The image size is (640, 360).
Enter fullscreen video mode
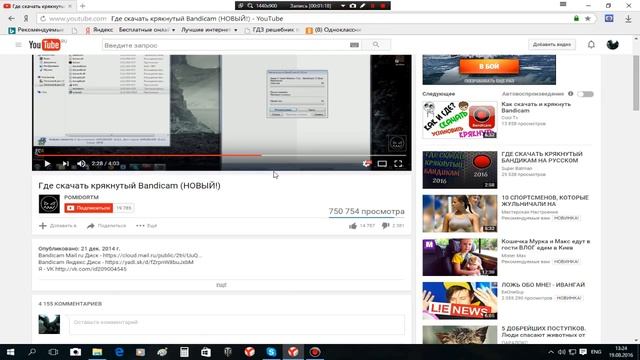[398, 164]
